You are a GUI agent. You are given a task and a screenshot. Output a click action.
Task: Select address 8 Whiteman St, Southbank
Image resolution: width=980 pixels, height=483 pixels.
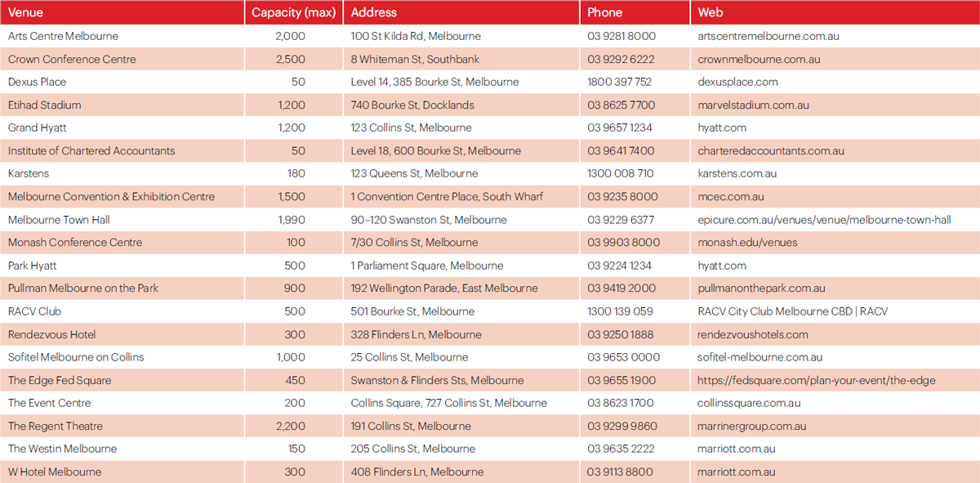click(x=415, y=59)
